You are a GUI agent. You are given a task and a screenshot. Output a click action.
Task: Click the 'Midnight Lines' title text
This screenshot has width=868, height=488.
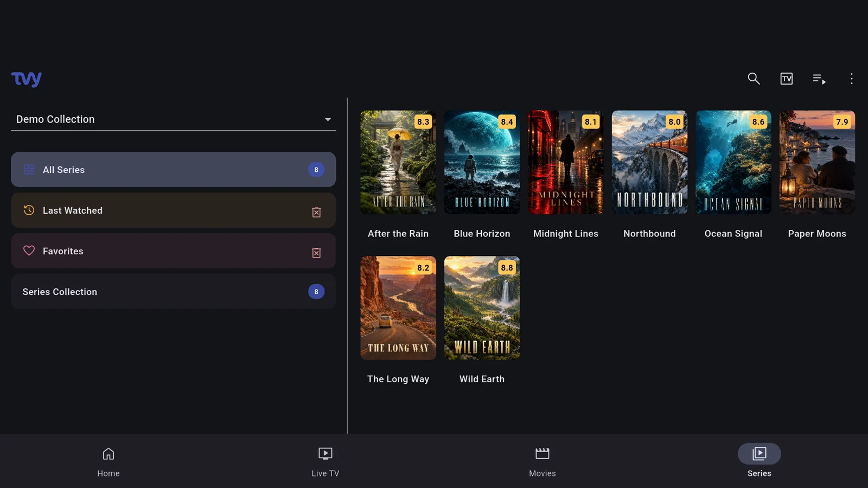(x=566, y=234)
